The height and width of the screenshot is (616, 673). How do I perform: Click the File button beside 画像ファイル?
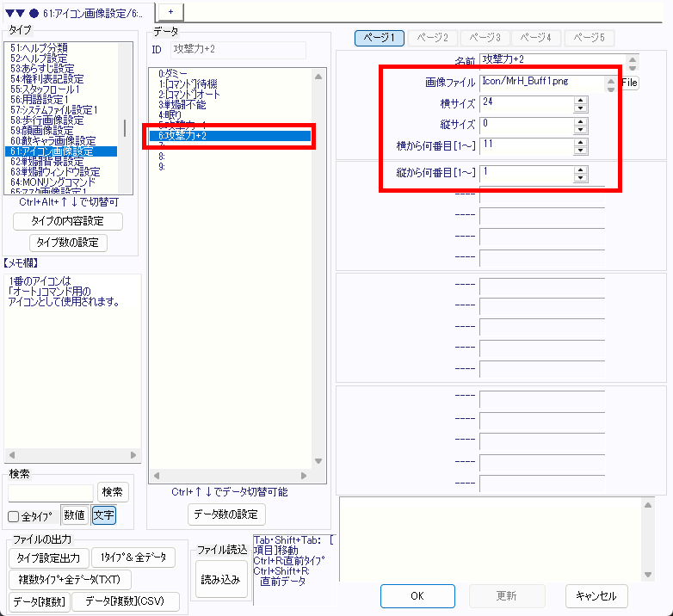coord(629,83)
